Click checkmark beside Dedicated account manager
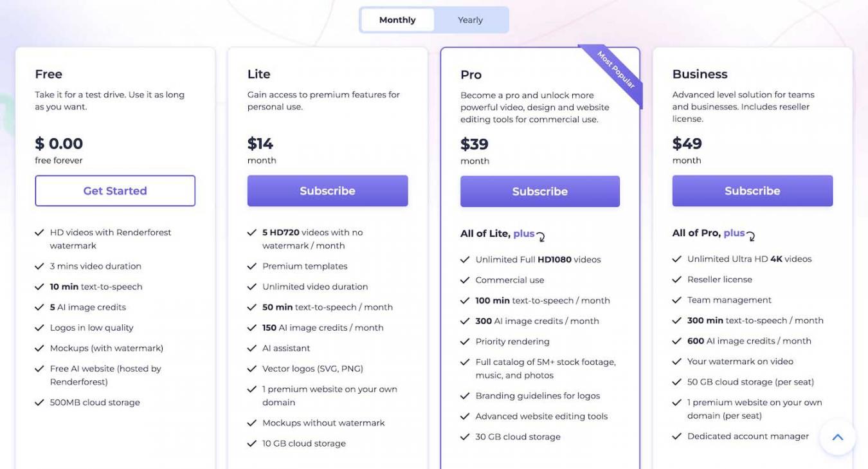This screenshot has height=469, width=868. coord(676,436)
